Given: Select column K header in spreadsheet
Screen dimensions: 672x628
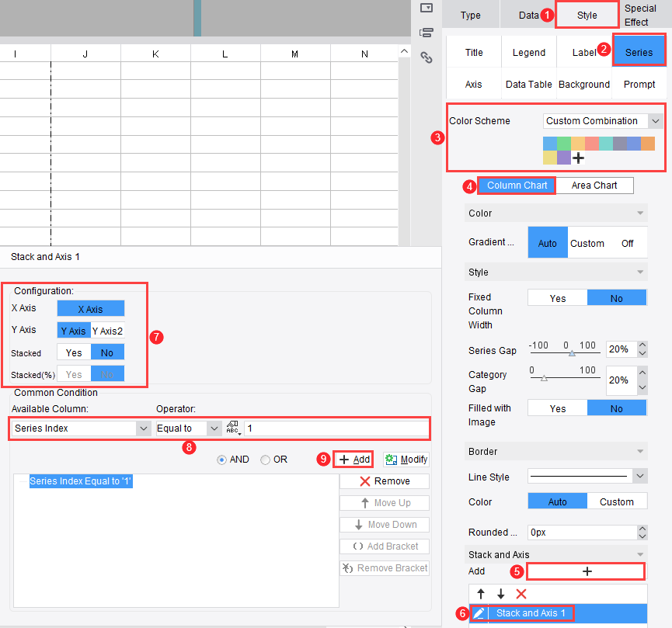Looking at the screenshot, I should pos(155,54).
